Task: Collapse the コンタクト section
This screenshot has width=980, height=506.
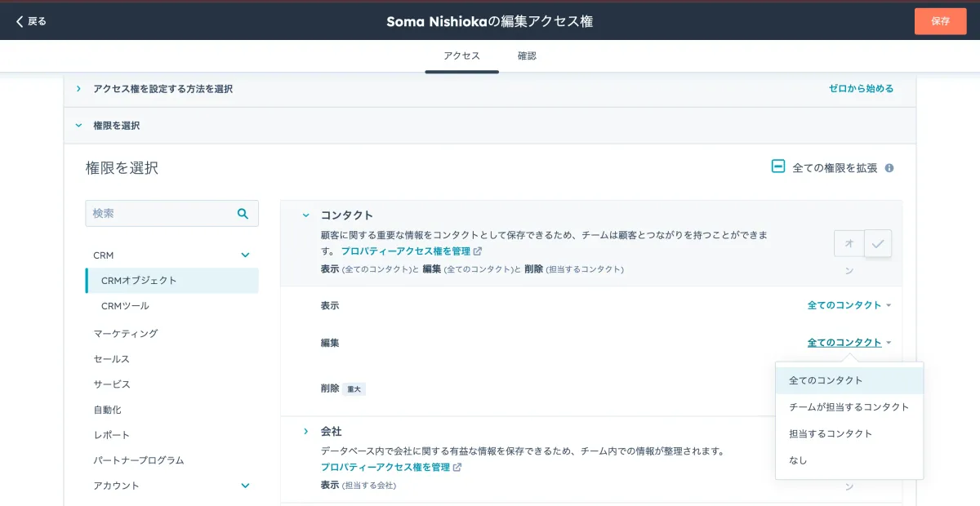Action: [305, 215]
